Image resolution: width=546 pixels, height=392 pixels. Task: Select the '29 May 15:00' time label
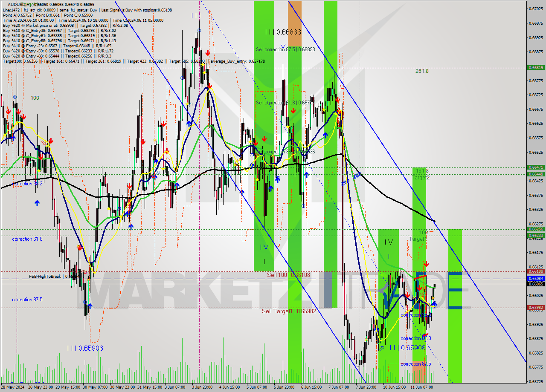click(69, 387)
